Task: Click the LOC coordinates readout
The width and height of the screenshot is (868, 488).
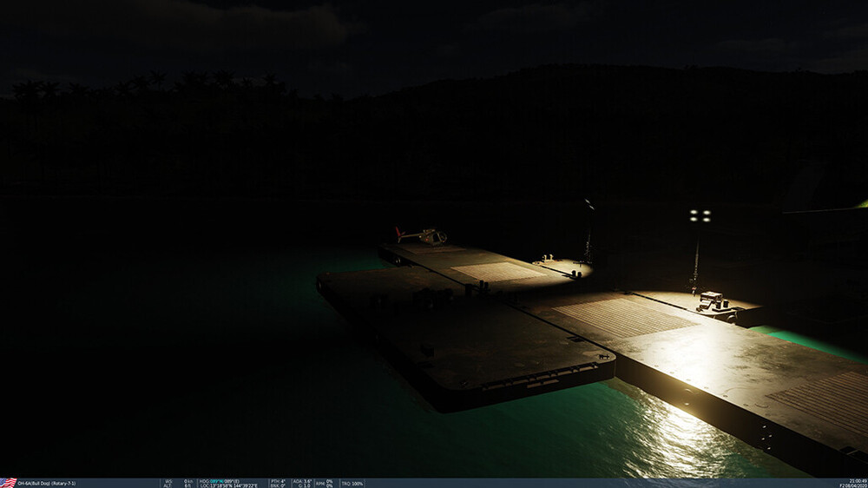Action: pos(228,485)
